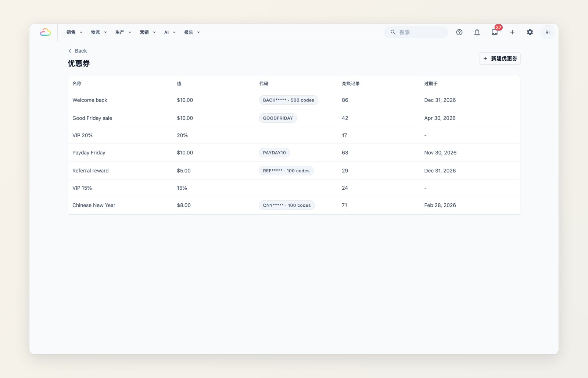The image size is (588, 378).
Task: Click the 代码 column header
Action: click(264, 83)
